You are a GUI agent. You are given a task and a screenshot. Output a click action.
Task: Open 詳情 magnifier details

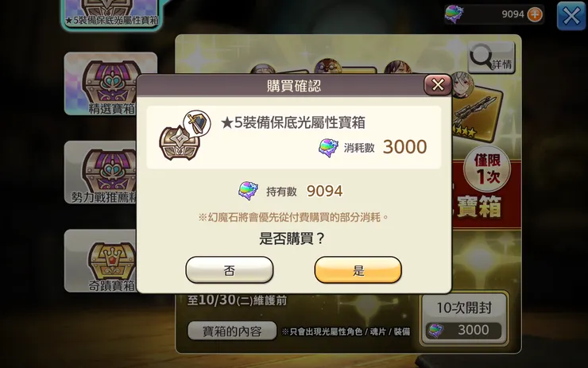click(x=492, y=57)
